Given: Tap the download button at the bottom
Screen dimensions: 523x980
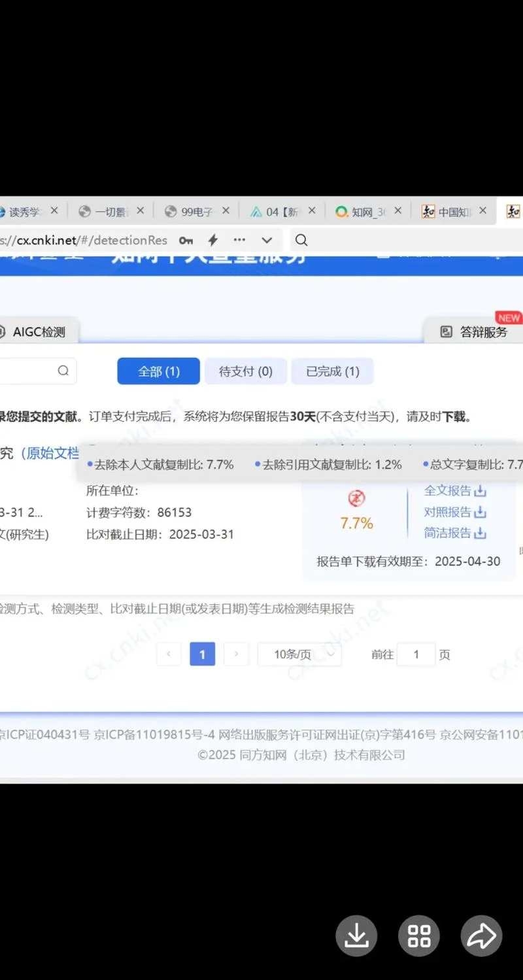Looking at the screenshot, I should (356, 936).
